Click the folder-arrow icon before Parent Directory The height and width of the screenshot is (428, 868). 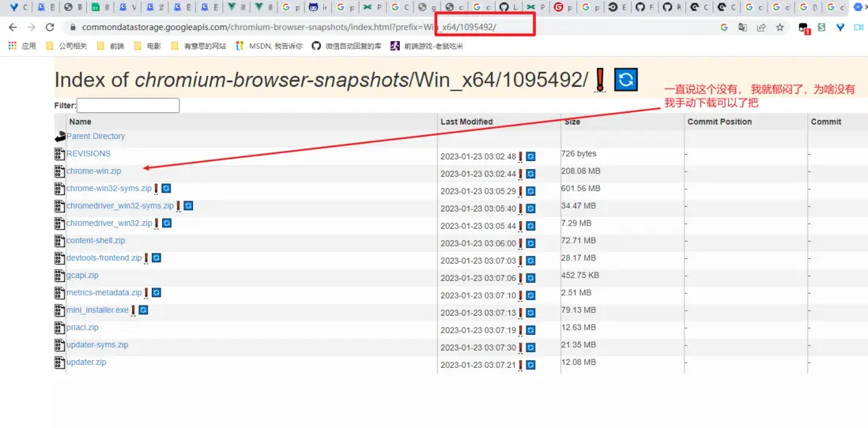coord(60,136)
